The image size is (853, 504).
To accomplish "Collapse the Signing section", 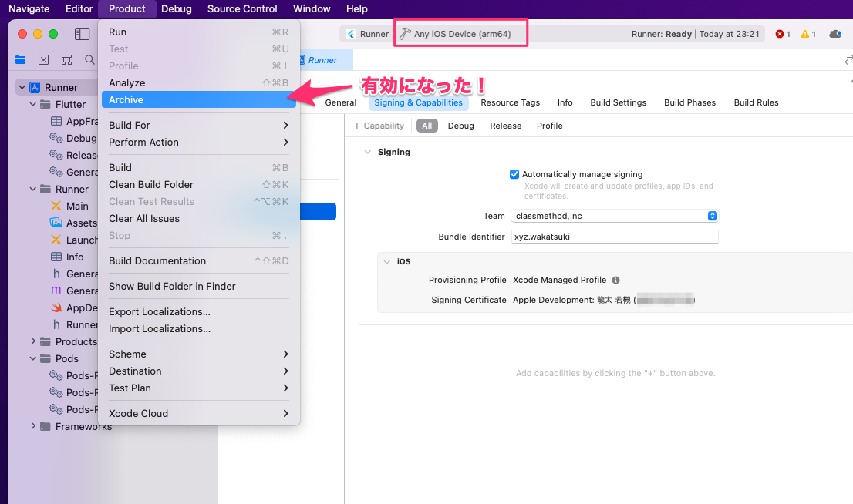I will (x=367, y=152).
